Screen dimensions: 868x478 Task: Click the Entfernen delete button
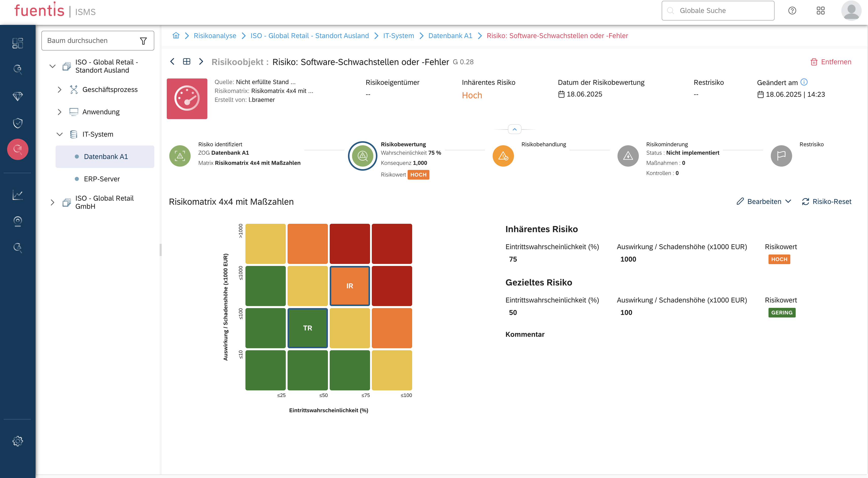(831, 62)
